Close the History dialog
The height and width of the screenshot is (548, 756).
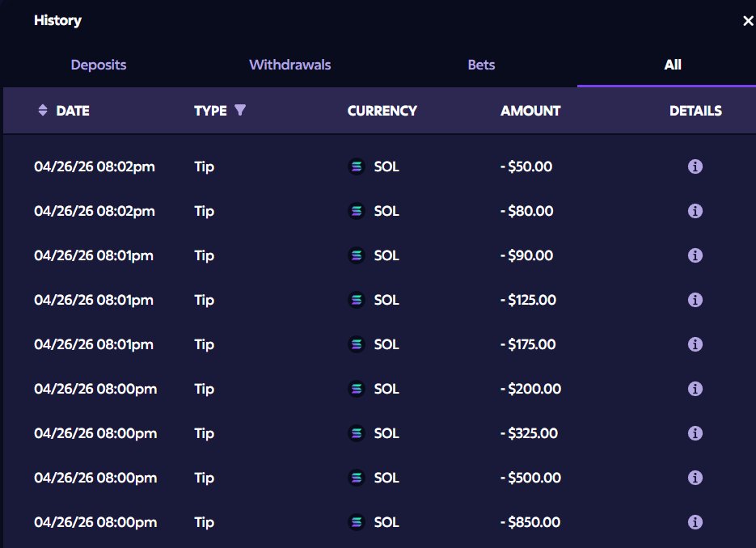pos(747,20)
